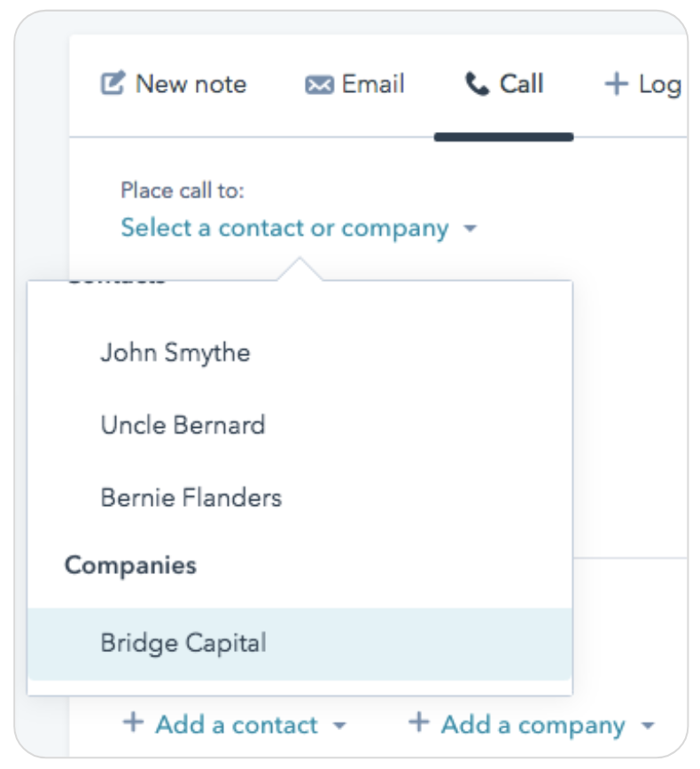Expand the caret beside Add a contact
The width and height of the screenshot is (700, 769).
339,726
